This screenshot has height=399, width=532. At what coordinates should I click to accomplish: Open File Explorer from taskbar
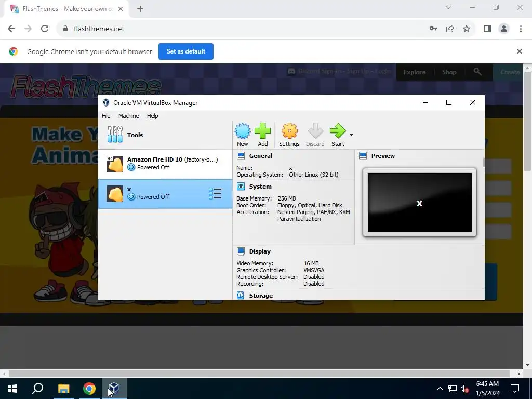pyautogui.click(x=63, y=389)
